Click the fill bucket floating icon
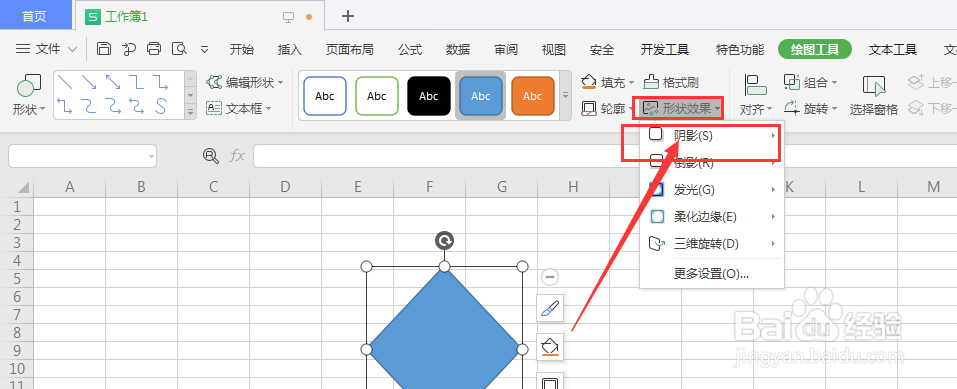This screenshot has height=389, width=957. click(x=549, y=347)
